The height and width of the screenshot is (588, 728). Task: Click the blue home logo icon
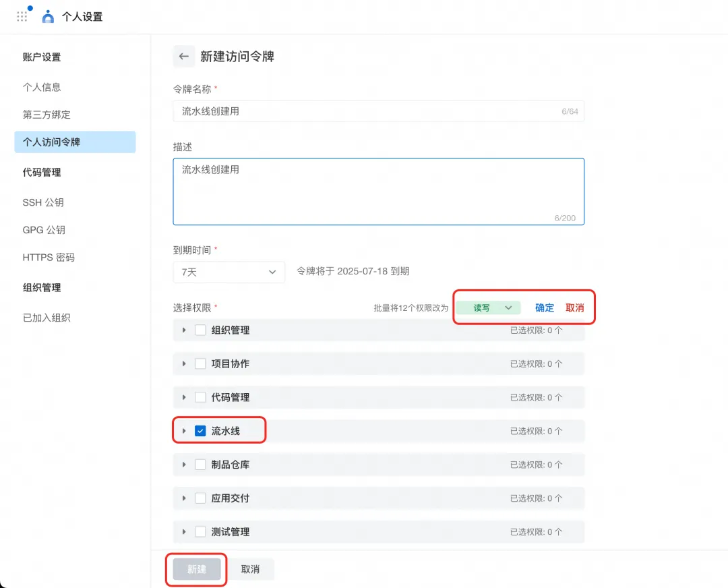tap(48, 17)
